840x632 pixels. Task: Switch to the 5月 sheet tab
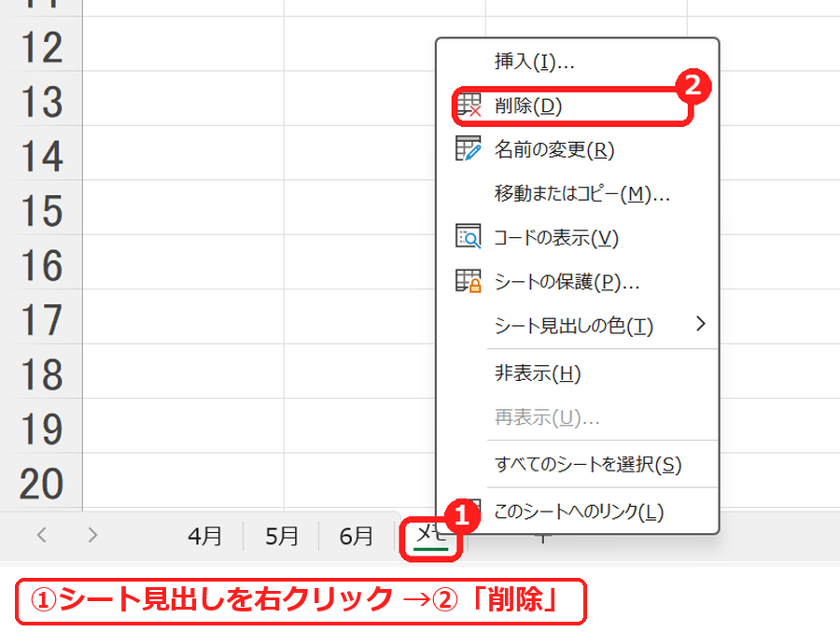(x=282, y=536)
